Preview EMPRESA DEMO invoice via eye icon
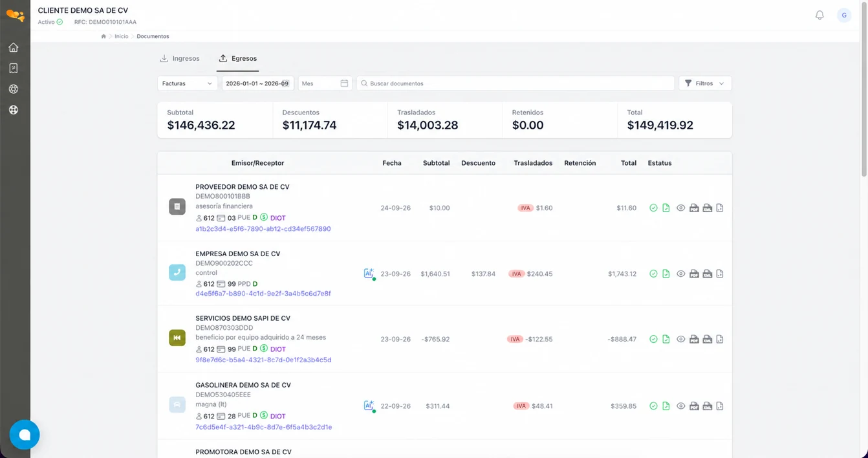Screen dimensions: 868x458 pyautogui.click(x=680, y=274)
